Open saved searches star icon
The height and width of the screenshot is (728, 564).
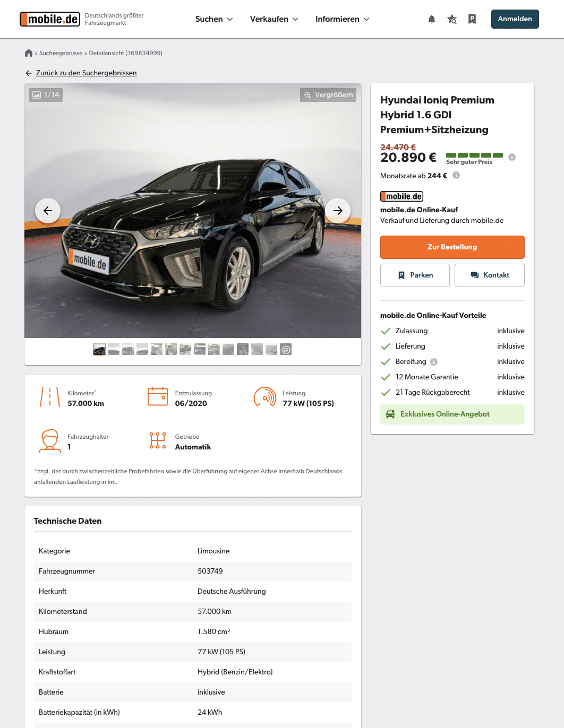(452, 19)
